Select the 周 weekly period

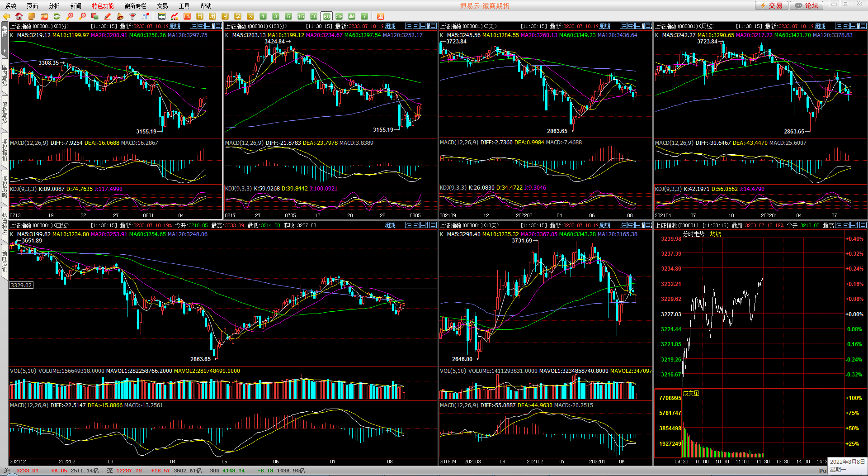pyautogui.click(x=212, y=16)
